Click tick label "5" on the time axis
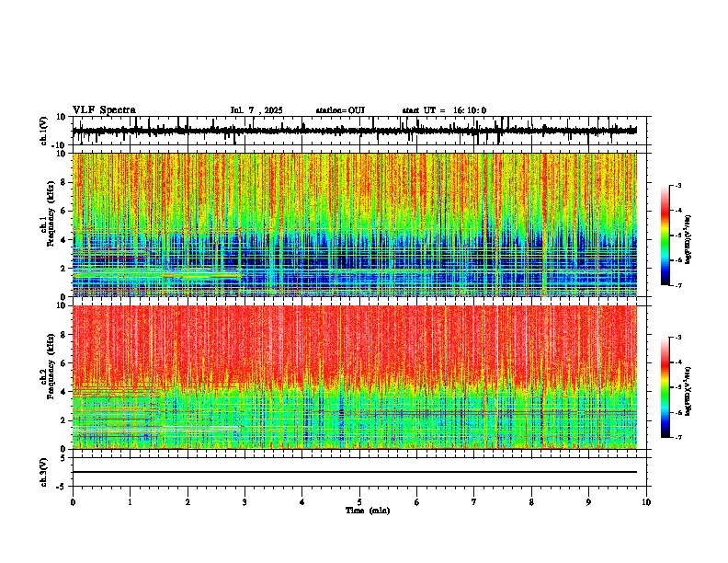This screenshot has height=563, width=728. tap(359, 502)
